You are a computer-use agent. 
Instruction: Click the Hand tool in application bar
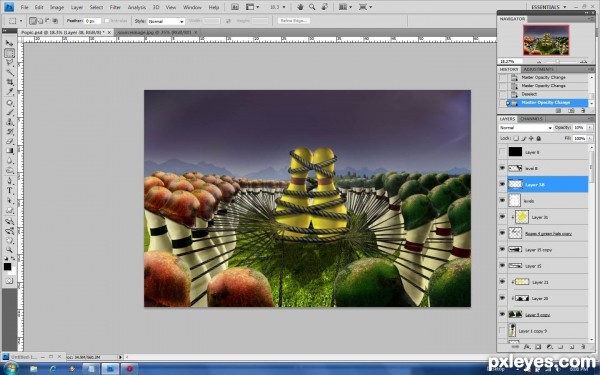300,7
